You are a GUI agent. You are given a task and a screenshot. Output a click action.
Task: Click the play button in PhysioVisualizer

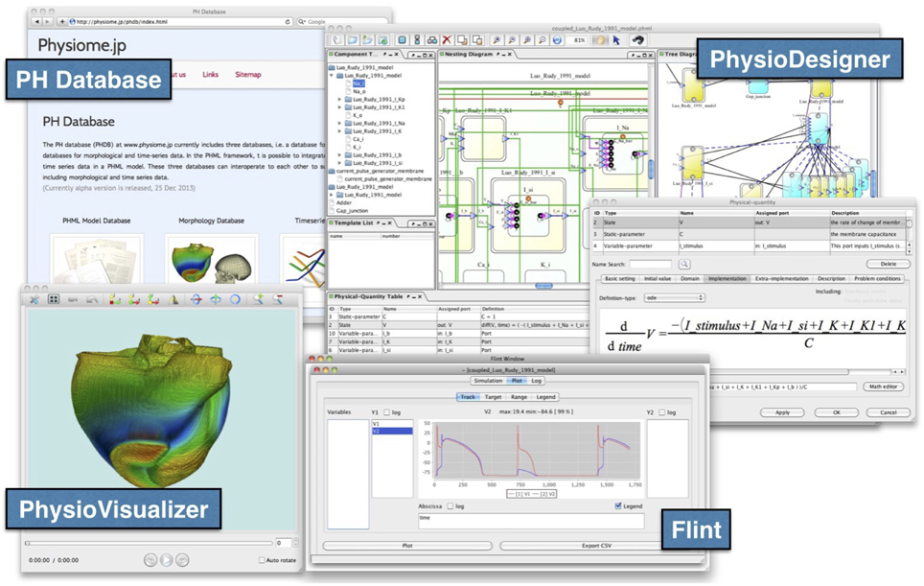[x=167, y=560]
